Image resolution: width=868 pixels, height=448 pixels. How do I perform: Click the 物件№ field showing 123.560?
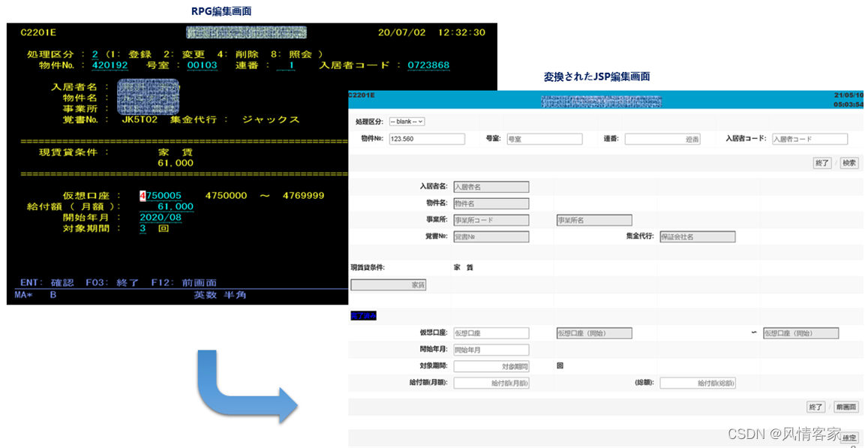coord(427,140)
